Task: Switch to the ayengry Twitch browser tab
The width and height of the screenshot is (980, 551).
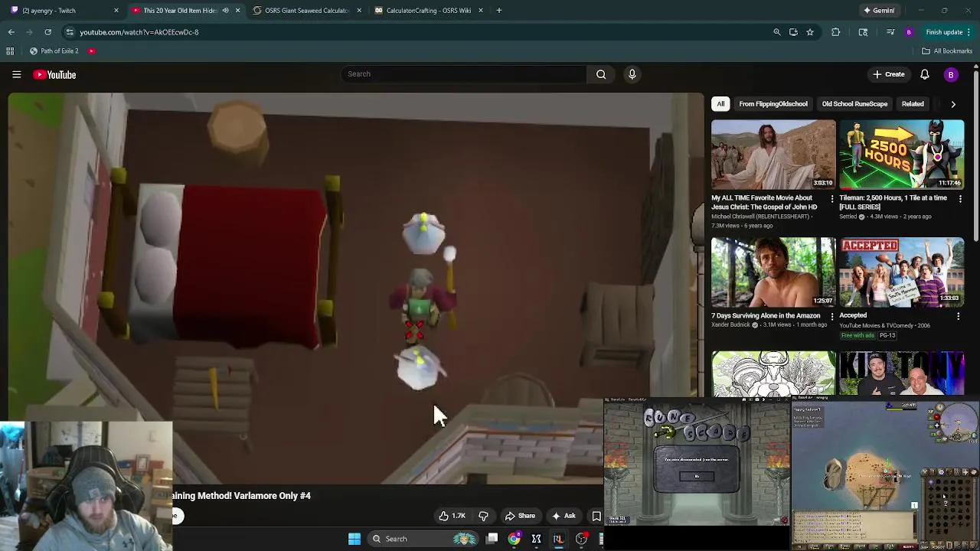Action: click(x=63, y=11)
